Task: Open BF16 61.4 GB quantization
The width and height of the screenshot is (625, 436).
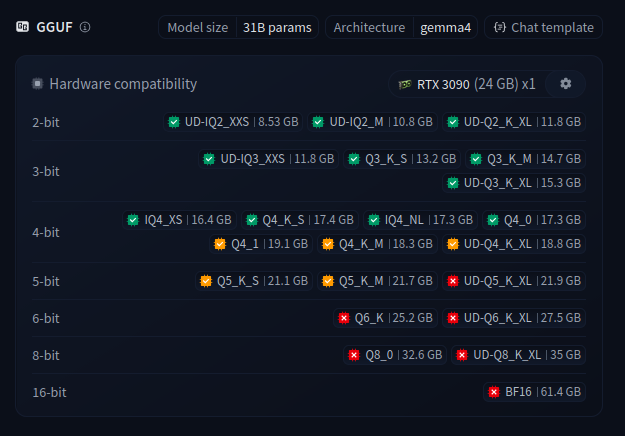Action: coord(535,392)
